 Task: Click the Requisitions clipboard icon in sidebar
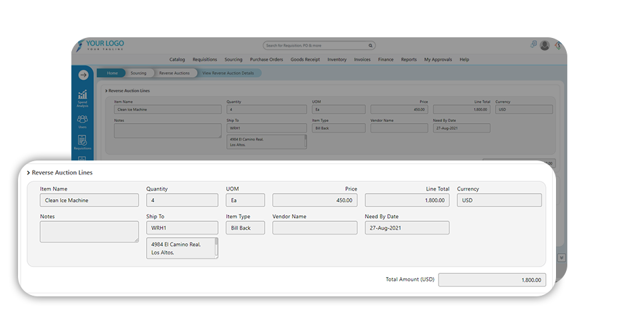(x=83, y=142)
